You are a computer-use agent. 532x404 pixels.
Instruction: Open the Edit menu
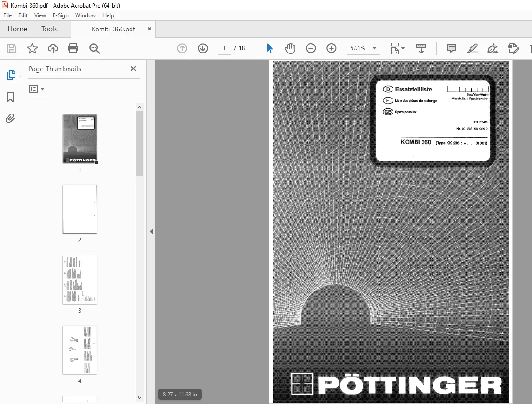pos(23,15)
